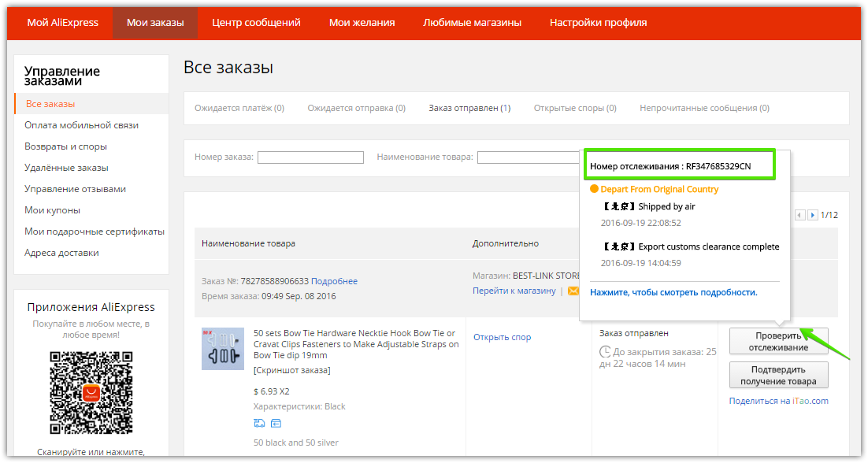Screen dimensions: 868x463
Task: Click the orange status dot icon
Action: pos(594,189)
